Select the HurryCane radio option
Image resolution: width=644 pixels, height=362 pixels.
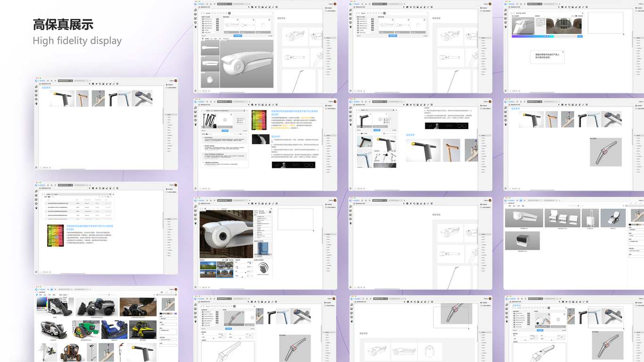[x=203, y=138]
